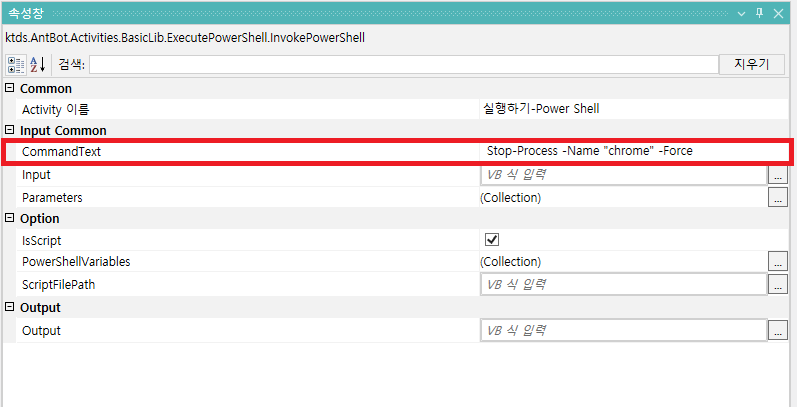Open the Parameters collection ellipsis button
This screenshot has width=797, height=407.
[778, 197]
